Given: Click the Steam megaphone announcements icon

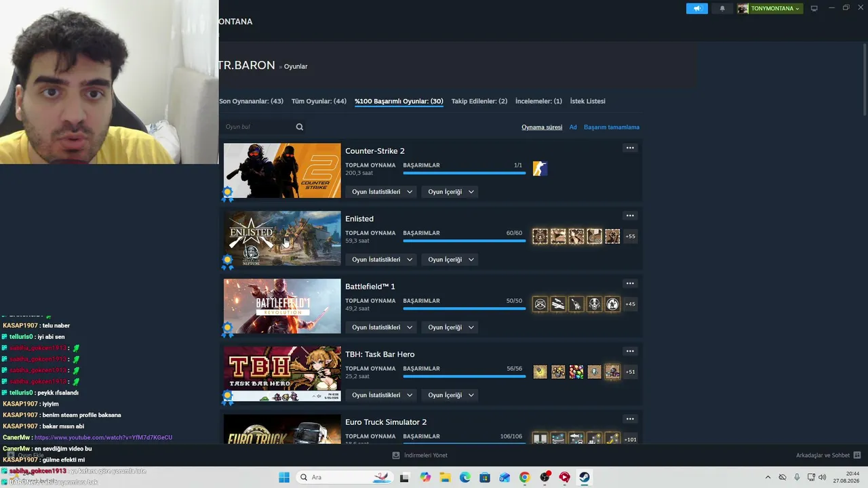Looking at the screenshot, I should click(696, 9).
